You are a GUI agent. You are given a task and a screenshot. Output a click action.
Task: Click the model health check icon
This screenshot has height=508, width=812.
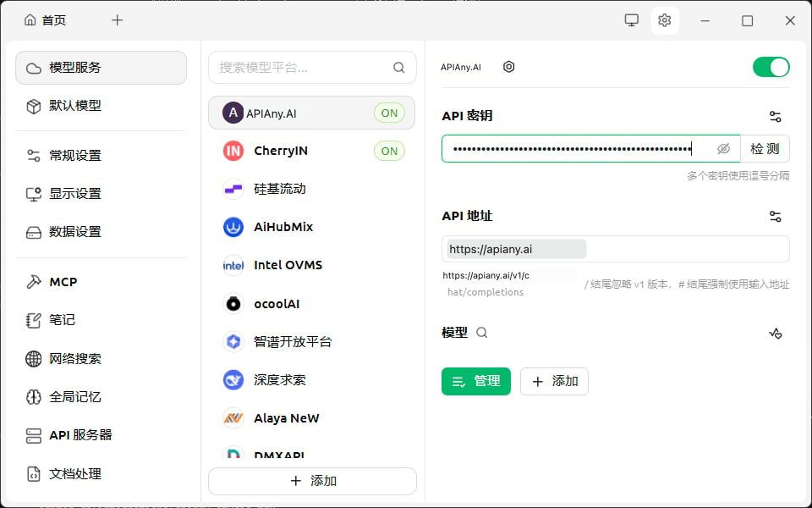[776, 334]
